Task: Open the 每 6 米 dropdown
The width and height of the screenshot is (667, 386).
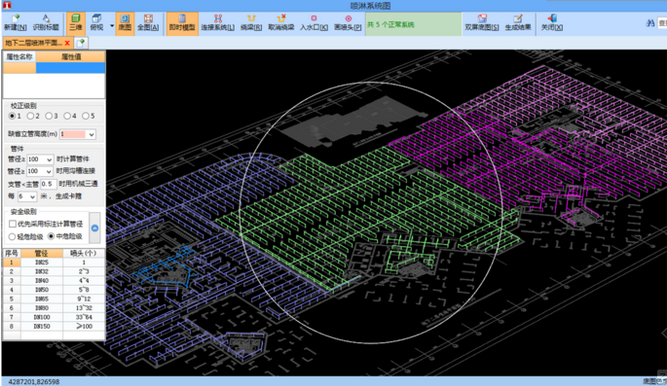Action: pyautogui.click(x=32, y=197)
